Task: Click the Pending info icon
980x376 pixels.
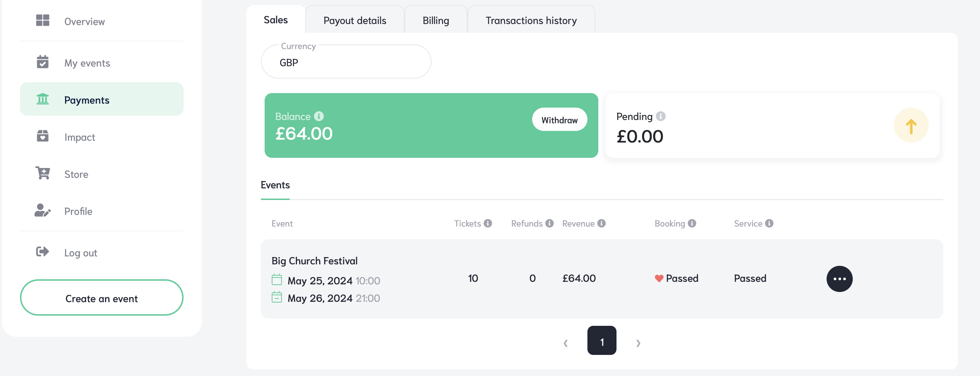Action: 661,116
